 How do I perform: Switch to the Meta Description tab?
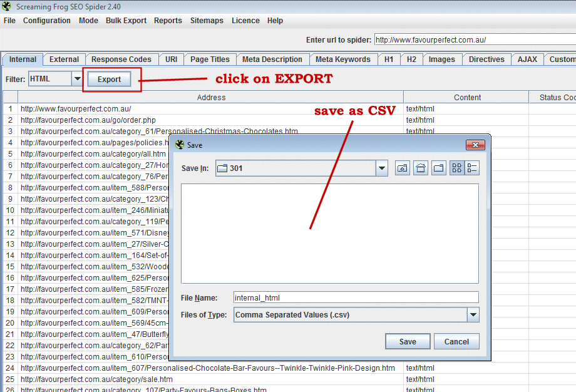point(272,59)
